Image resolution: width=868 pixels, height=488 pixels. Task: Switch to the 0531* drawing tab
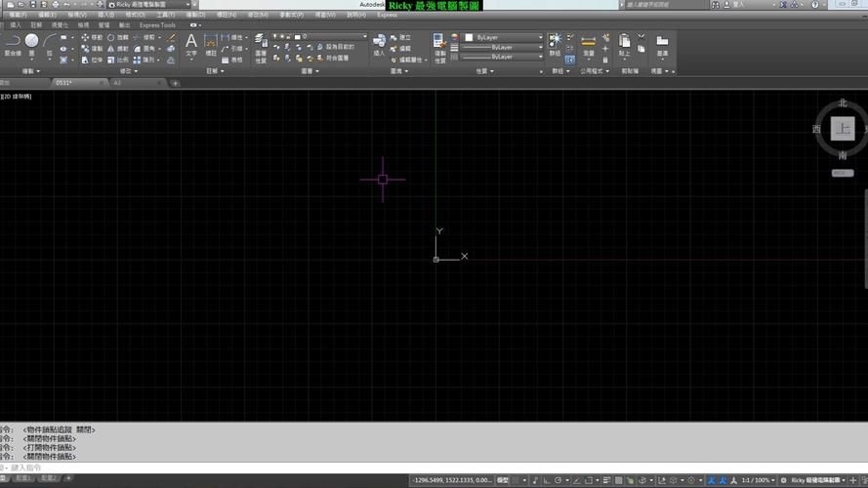coord(66,83)
